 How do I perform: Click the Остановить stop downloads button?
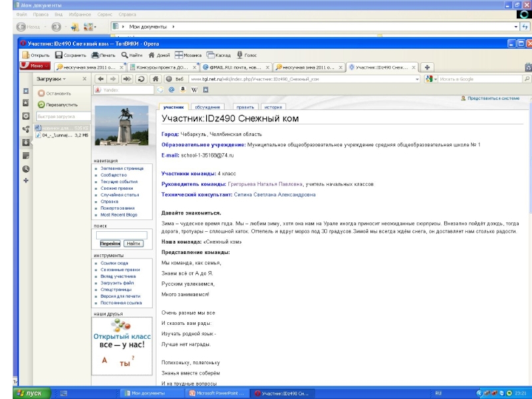pyautogui.click(x=55, y=94)
